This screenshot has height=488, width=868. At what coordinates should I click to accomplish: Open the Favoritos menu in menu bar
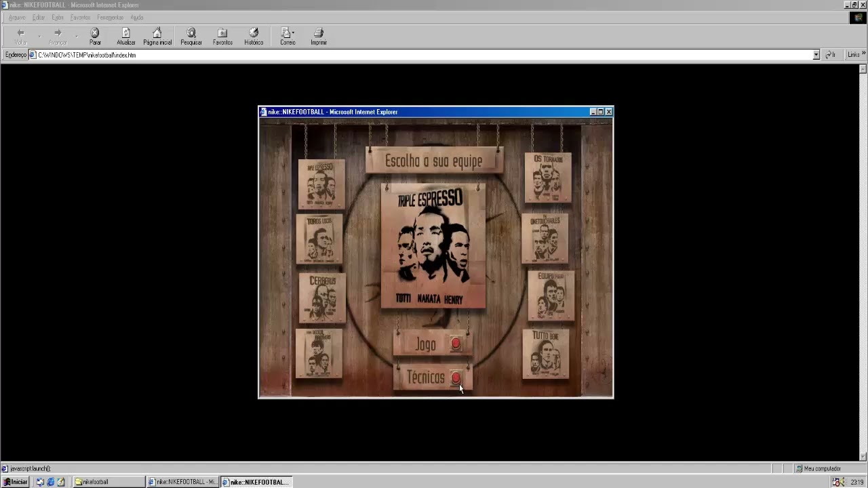80,18
